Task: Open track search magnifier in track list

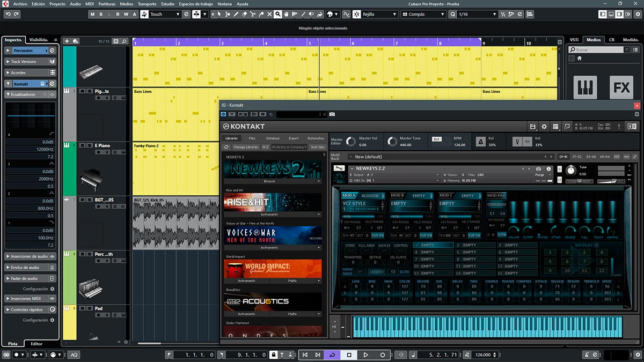Action: click(124, 41)
